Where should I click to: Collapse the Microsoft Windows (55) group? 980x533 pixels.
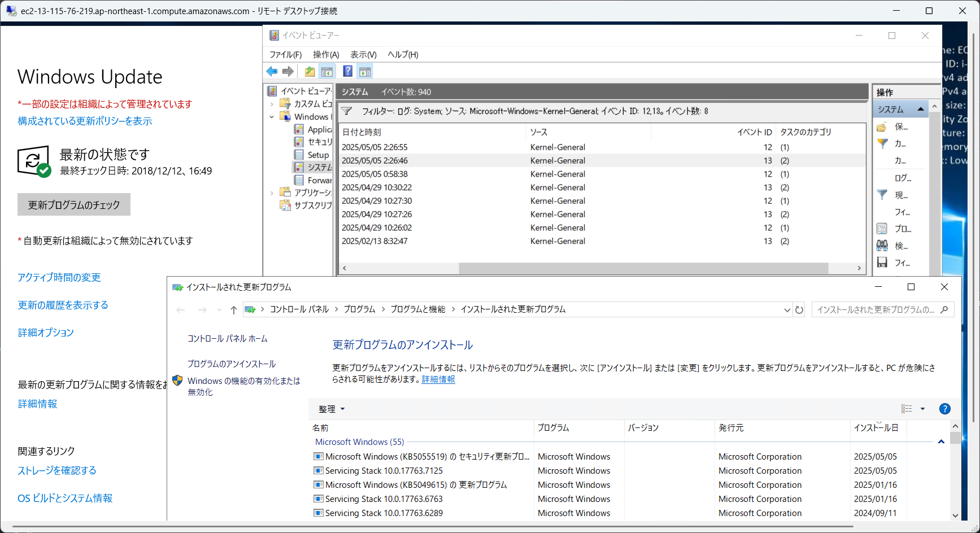pos(941,442)
